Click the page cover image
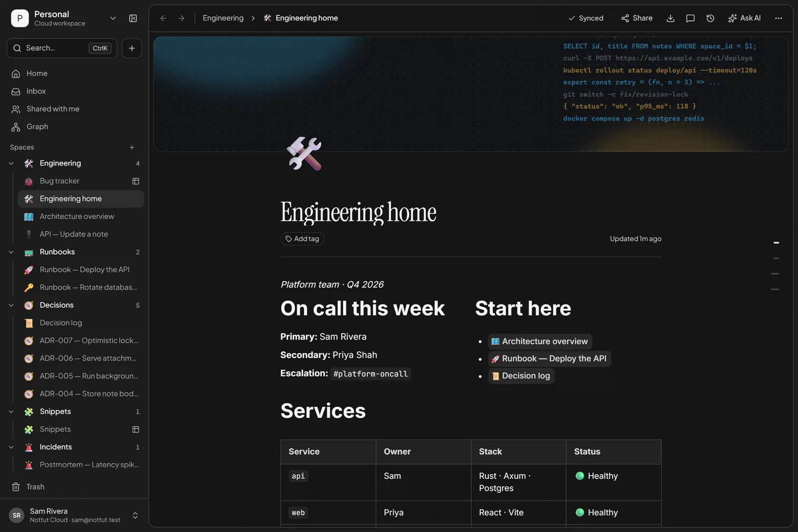This screenshot has width=798, height=532. tap(471, 94)
